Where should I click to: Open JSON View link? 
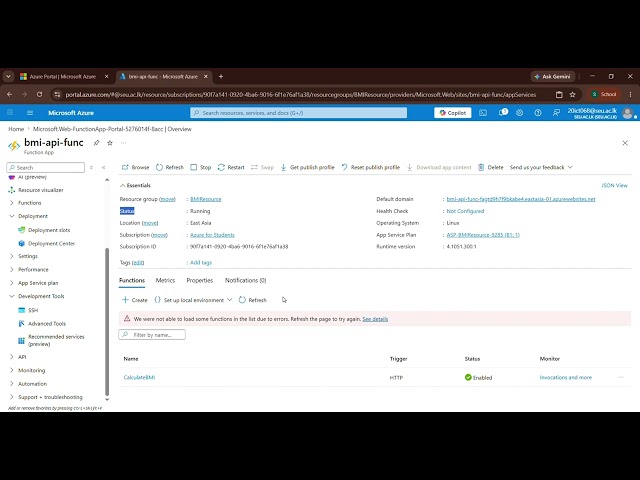tap(614, 185)
